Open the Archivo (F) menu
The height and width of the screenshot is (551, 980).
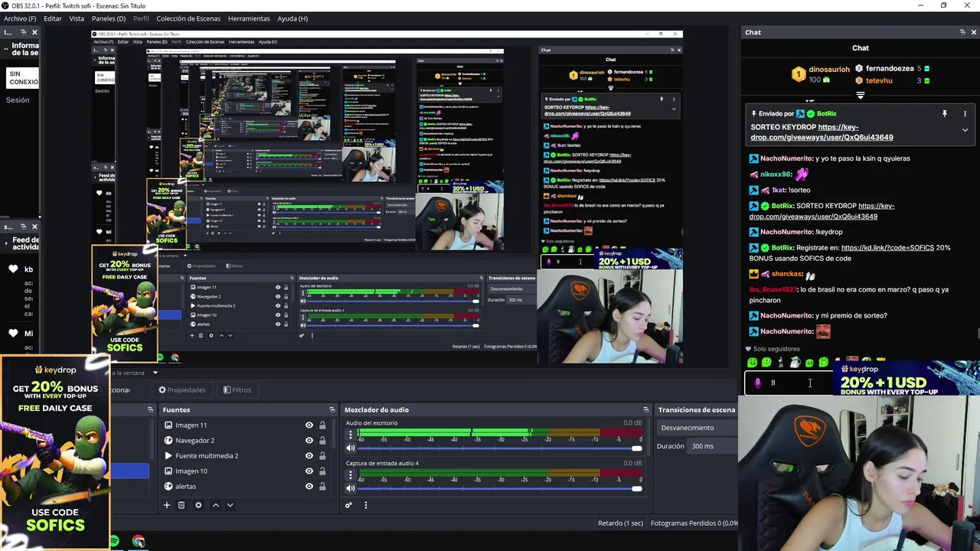[20, 18]
